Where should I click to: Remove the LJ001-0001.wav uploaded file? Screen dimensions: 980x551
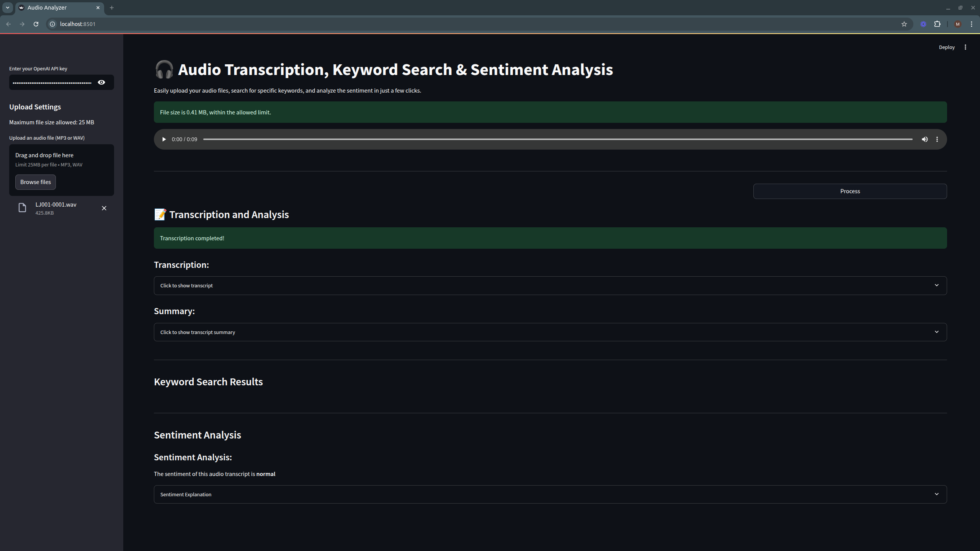click(x=104, y=208)
